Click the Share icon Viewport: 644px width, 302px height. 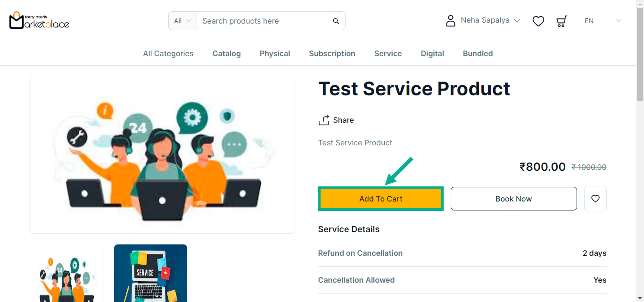(324, 120)
